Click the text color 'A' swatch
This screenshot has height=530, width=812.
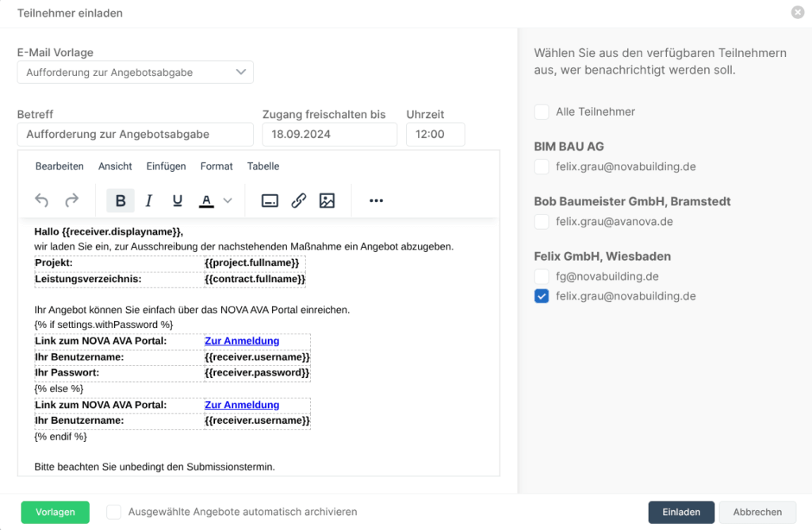click(x=206, y=200)
